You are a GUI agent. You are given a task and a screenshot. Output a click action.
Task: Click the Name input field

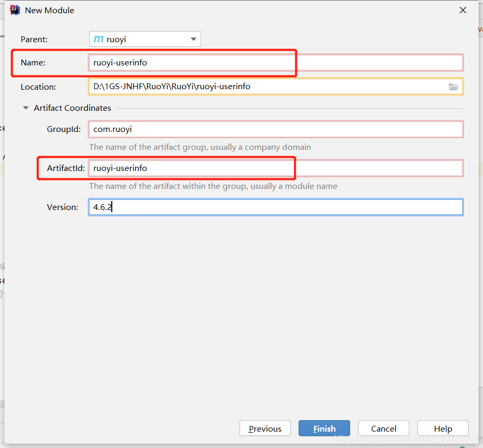(x=276, y=63)
